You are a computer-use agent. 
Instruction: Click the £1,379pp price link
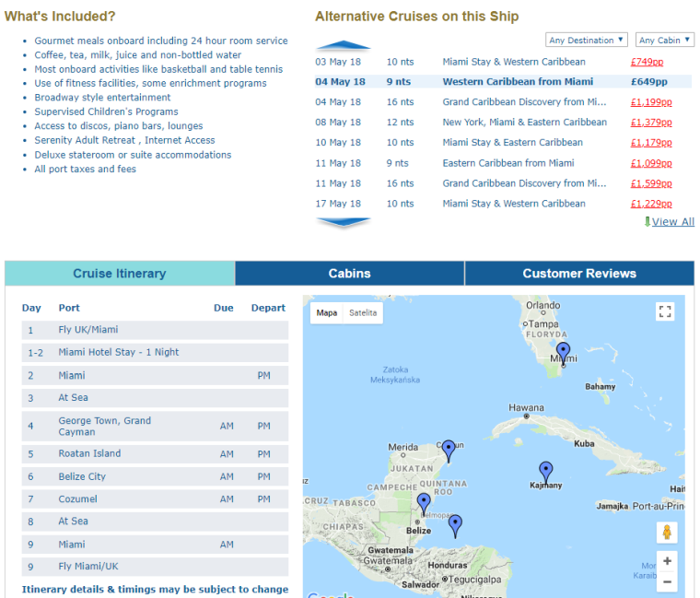click(651, 123)
